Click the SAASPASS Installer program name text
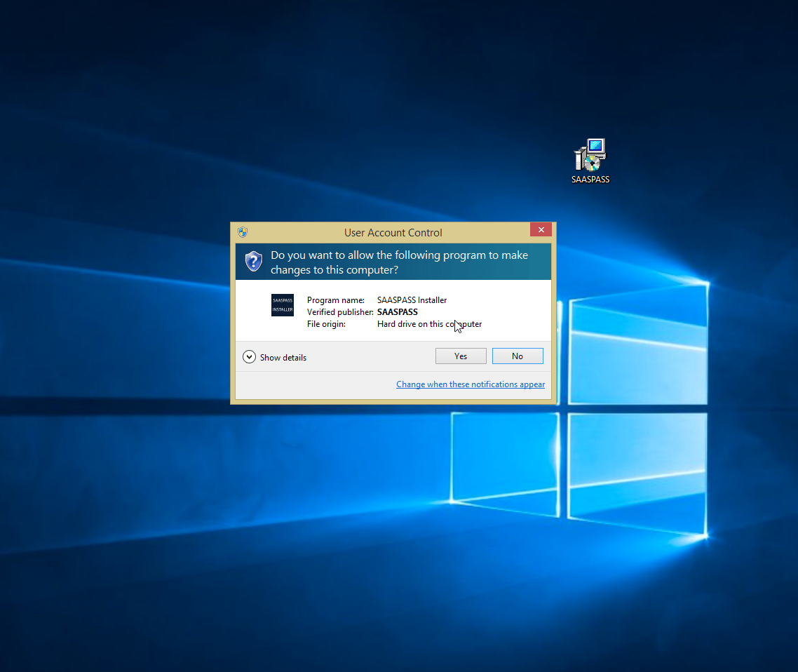Viewport: 798px width, 672px height. coord(412,300)
